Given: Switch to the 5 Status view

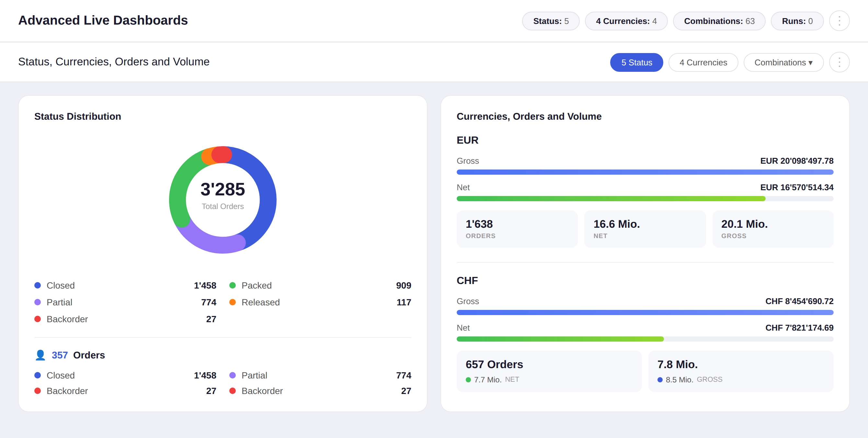Looking at the screenshot, I should point(636,62).
